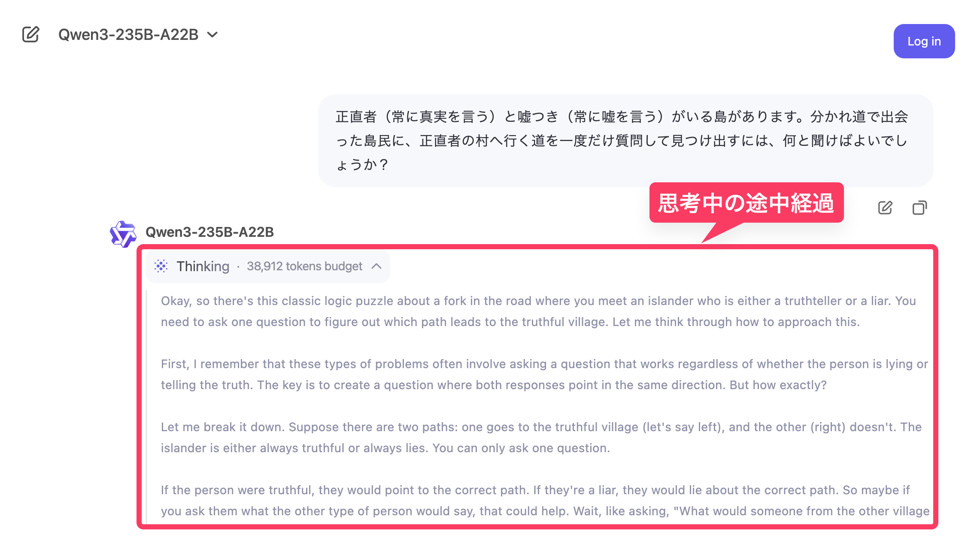This screenshot has height=544, width=980.
Task: Start a new chat with the compose icon
Action: (31, 34)
